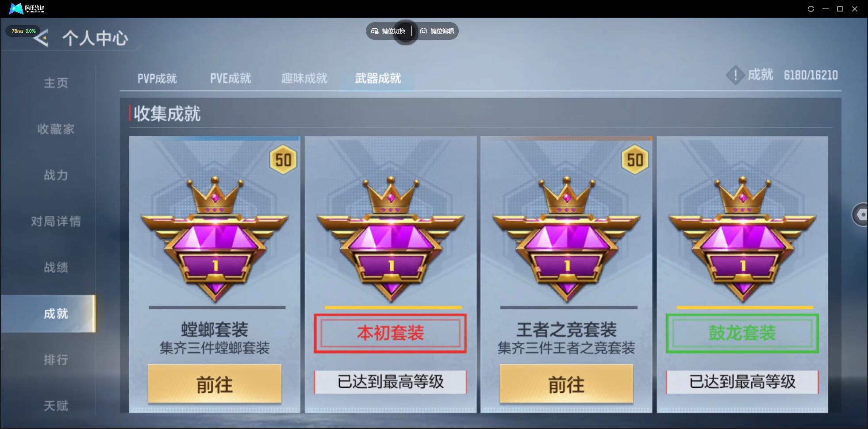Click the back arrow next to 个人中心
The height and width of the screenshot is (429, 868).
(41, 38)
